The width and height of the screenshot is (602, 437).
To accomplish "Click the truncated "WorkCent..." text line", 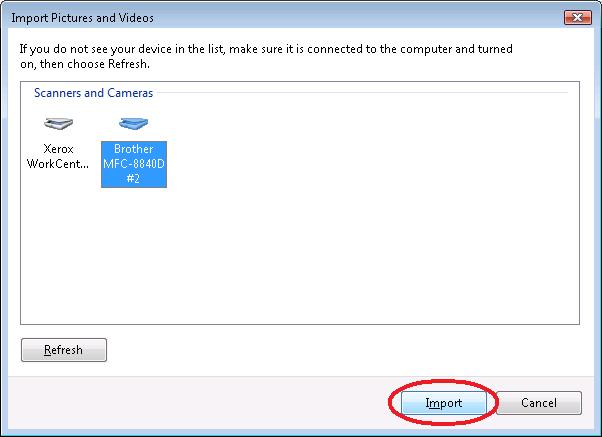I will pos(58,164).
